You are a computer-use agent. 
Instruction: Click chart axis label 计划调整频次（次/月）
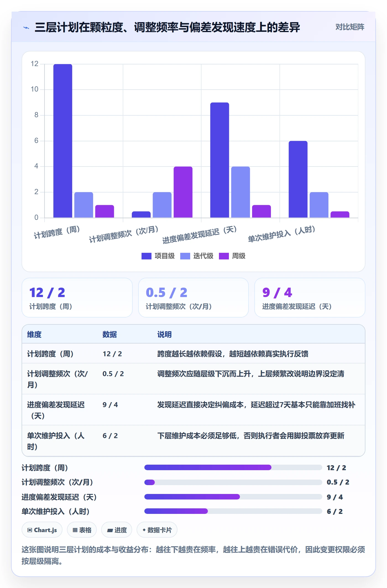(x=124, y=234)
